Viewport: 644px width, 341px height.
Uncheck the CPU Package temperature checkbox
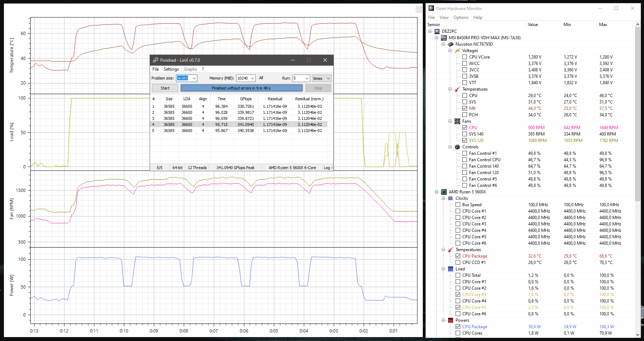458,256
